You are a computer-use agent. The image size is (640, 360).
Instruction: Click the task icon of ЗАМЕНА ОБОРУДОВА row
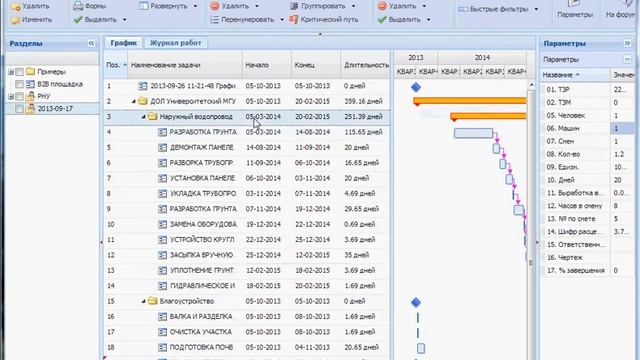[162, 224]
